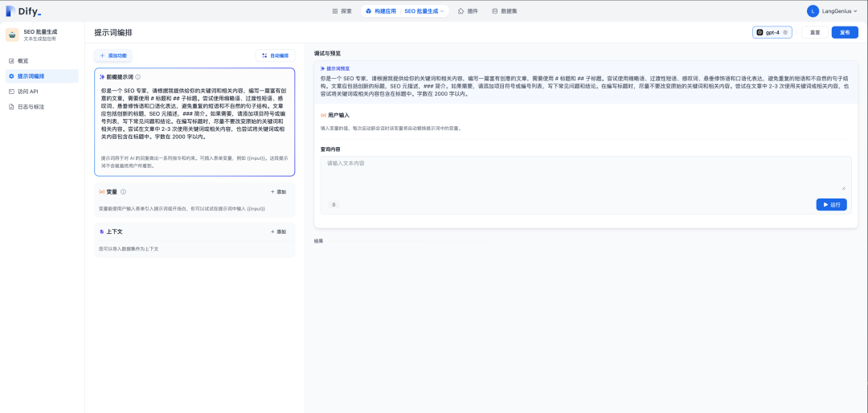868x413 pixels.
Task: Open the 数据集 tab
Action: (504, 11)
